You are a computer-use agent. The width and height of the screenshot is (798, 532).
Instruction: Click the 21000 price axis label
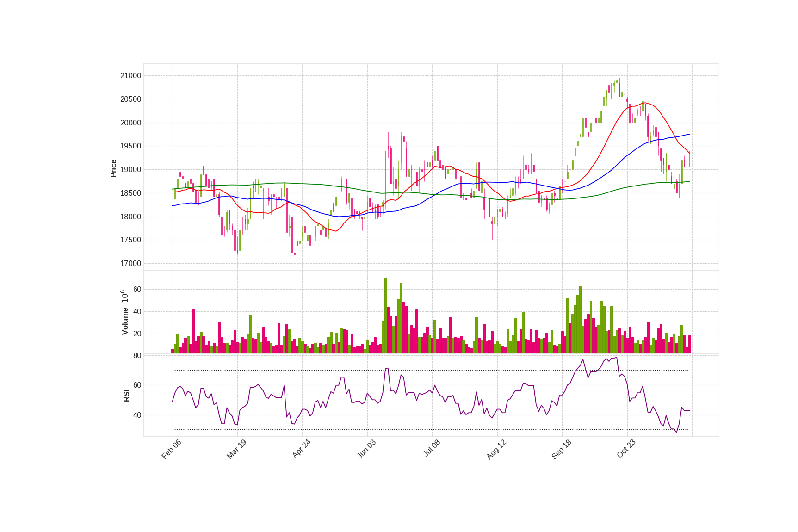tap(130, 76)
